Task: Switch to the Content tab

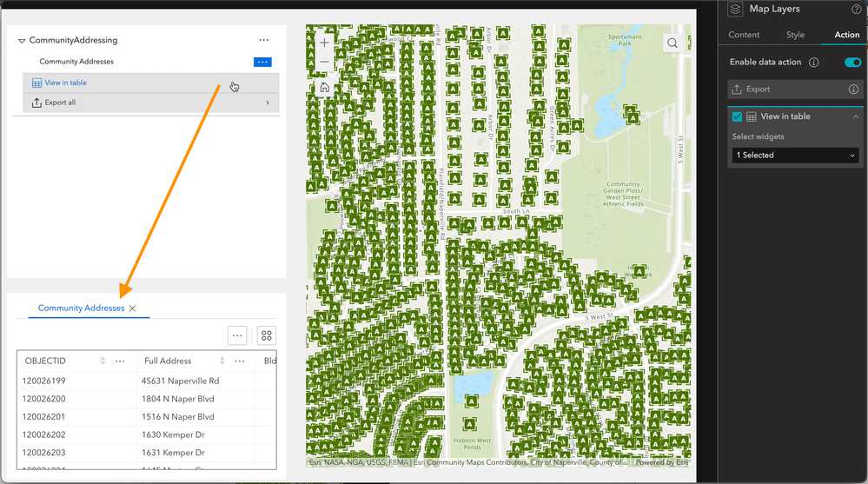Action: (744, 35)
